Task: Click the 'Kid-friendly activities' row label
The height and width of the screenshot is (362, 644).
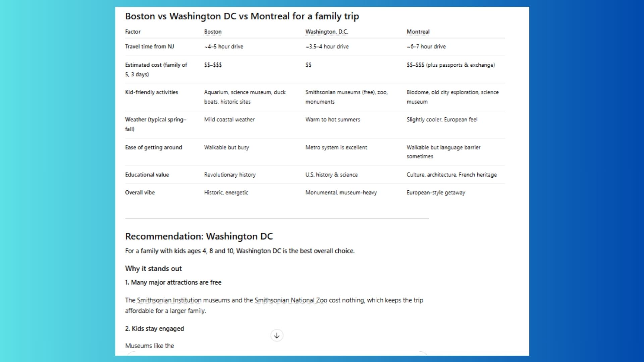Action: click(152, 92)
